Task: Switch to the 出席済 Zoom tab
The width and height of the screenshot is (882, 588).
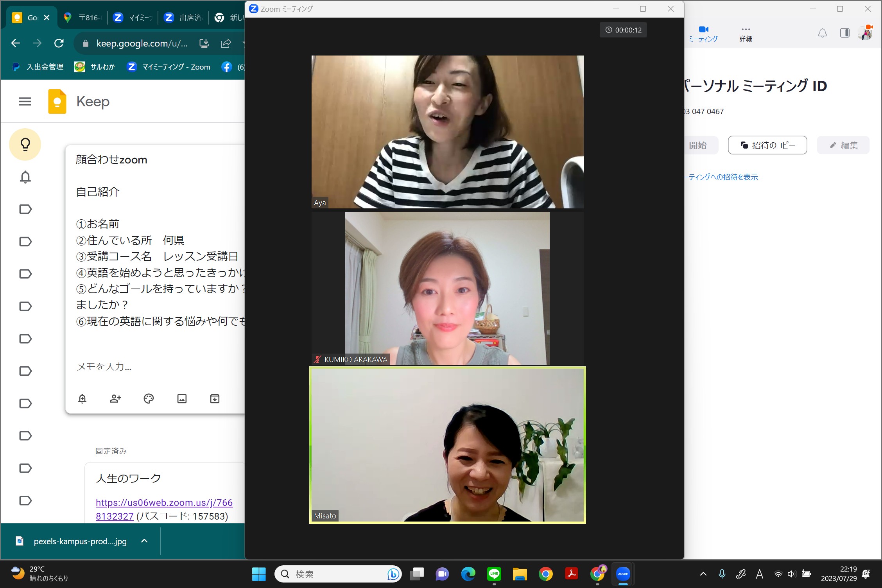Action: point(184,18)
